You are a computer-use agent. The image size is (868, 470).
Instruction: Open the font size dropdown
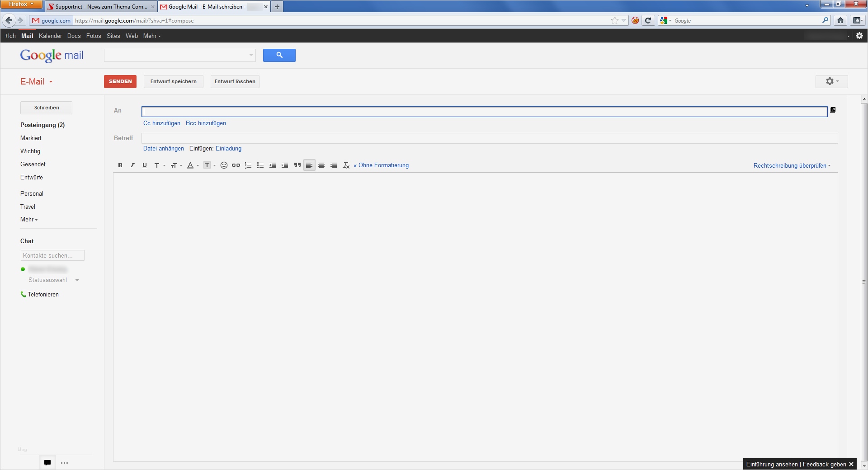176,165
